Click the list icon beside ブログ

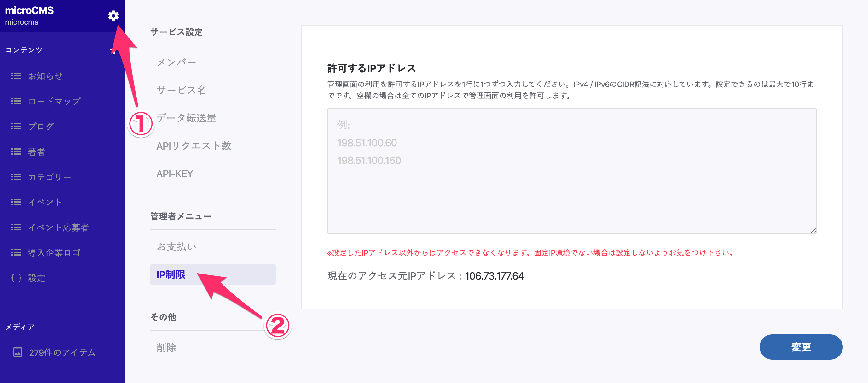16,127
